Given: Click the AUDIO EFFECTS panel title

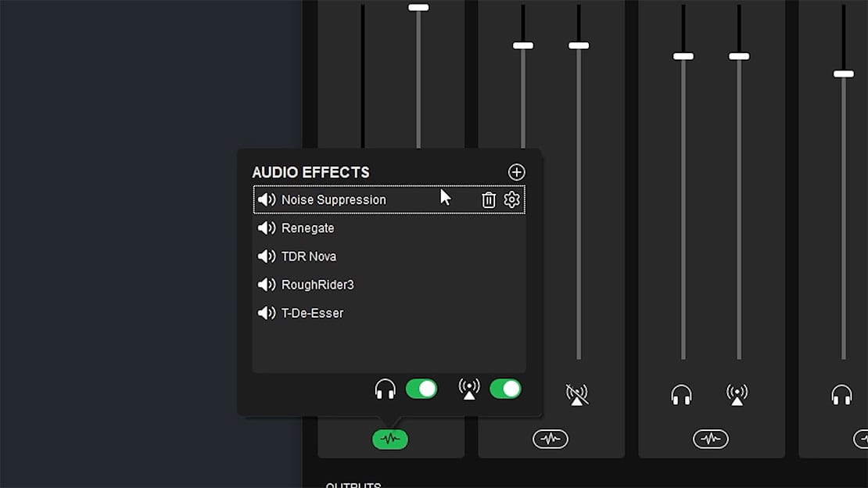Looking at the screenshot, I should 310,172.
